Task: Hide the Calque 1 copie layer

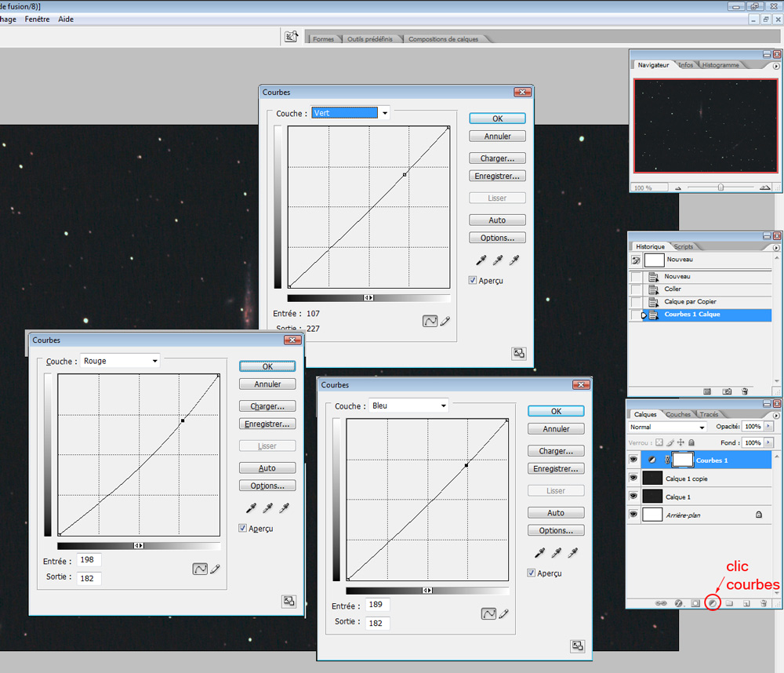Action: coord(633,478)
